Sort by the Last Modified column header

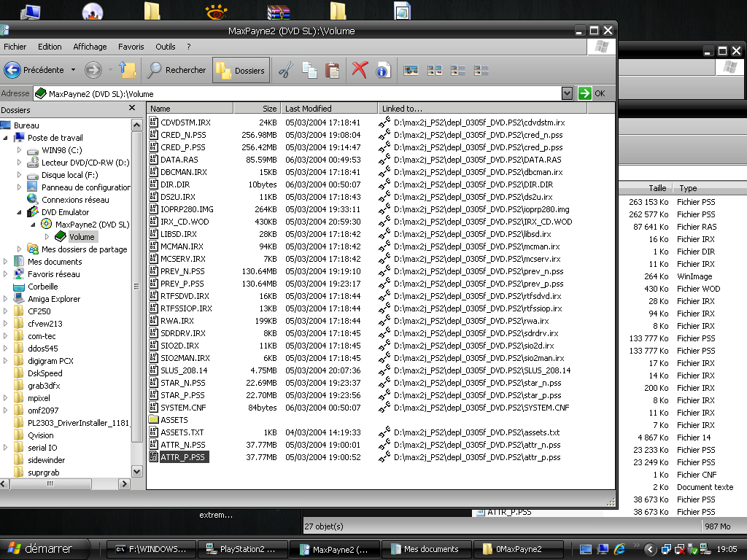329,109
